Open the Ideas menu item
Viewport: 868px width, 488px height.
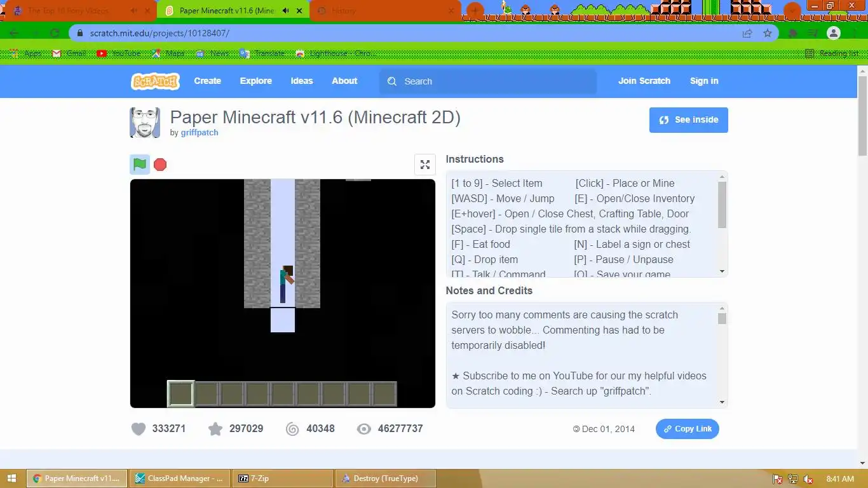(x=302, y=81)
